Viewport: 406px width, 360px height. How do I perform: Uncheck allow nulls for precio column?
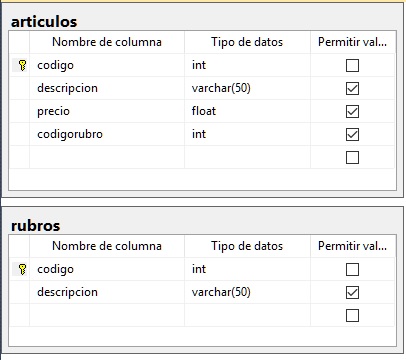pos(352,111)
